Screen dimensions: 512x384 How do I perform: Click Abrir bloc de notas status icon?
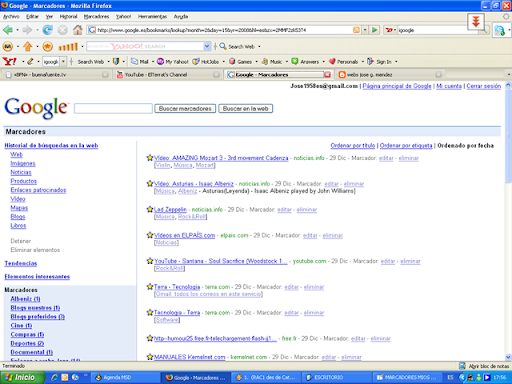pyautogui.click(x=462, y=366)
